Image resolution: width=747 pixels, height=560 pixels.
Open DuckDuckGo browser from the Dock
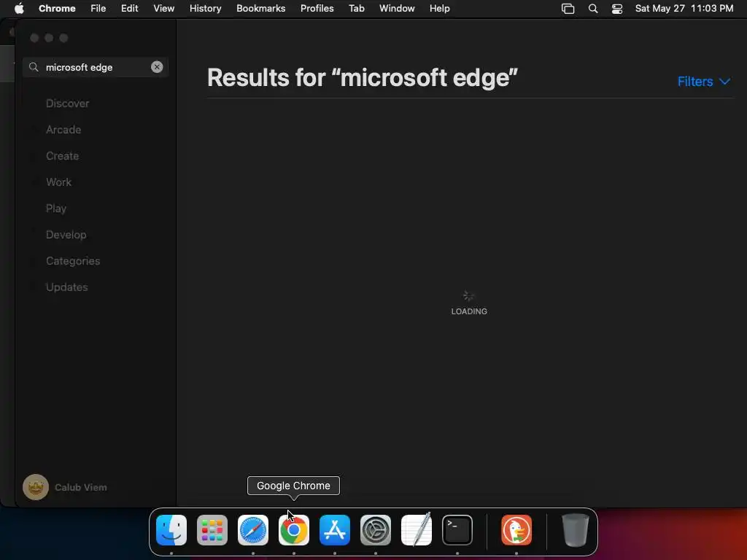516,530
